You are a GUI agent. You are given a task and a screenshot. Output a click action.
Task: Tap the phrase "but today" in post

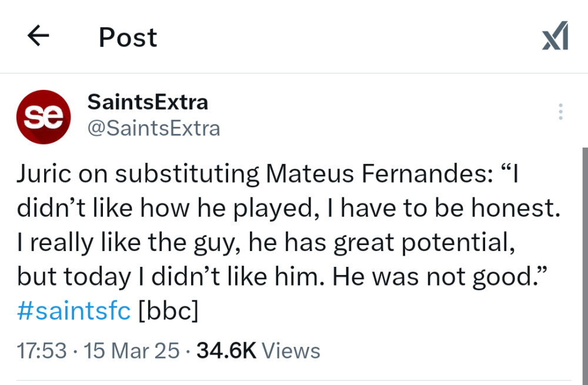point(72,277)
